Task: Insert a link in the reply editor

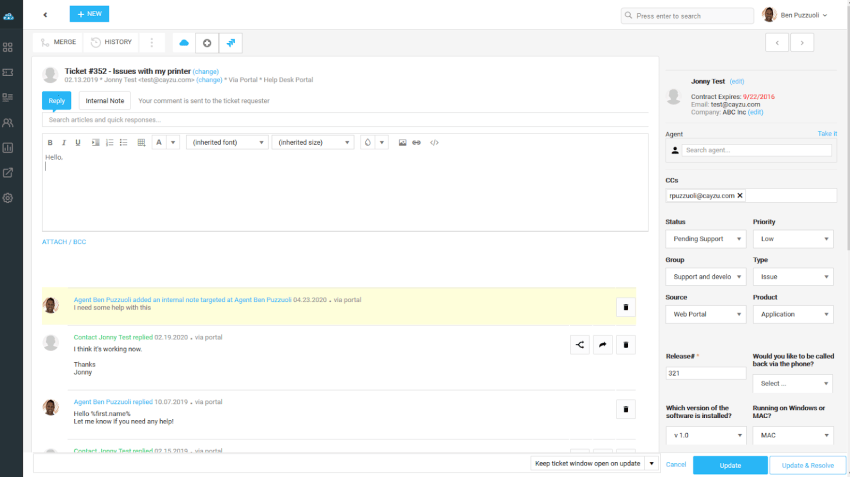Action: tap(417, 143)
